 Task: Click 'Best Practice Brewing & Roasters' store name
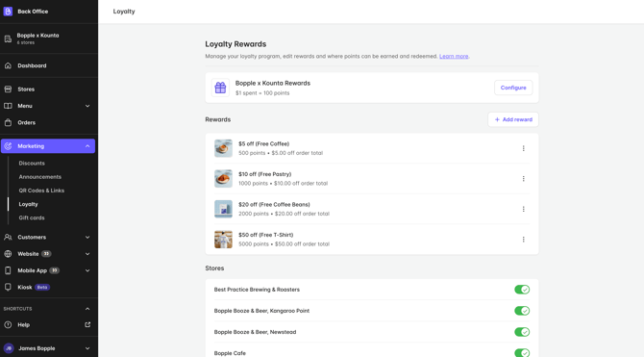pos(257,290)
